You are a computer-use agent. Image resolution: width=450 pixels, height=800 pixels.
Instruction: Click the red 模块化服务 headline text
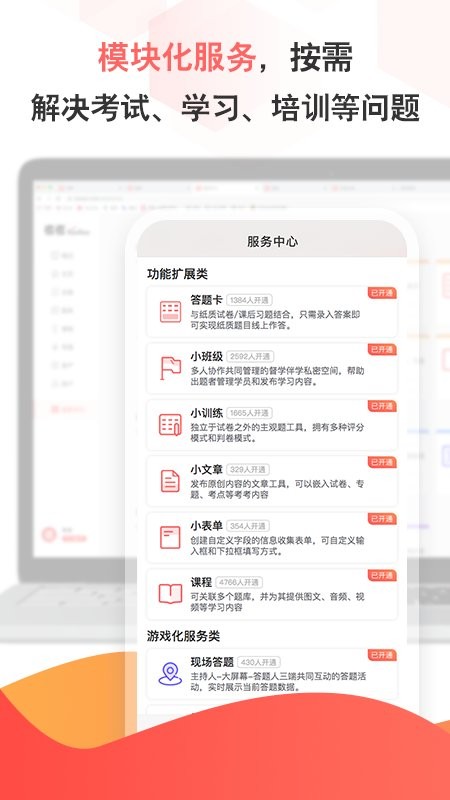(x=177, y=57)
